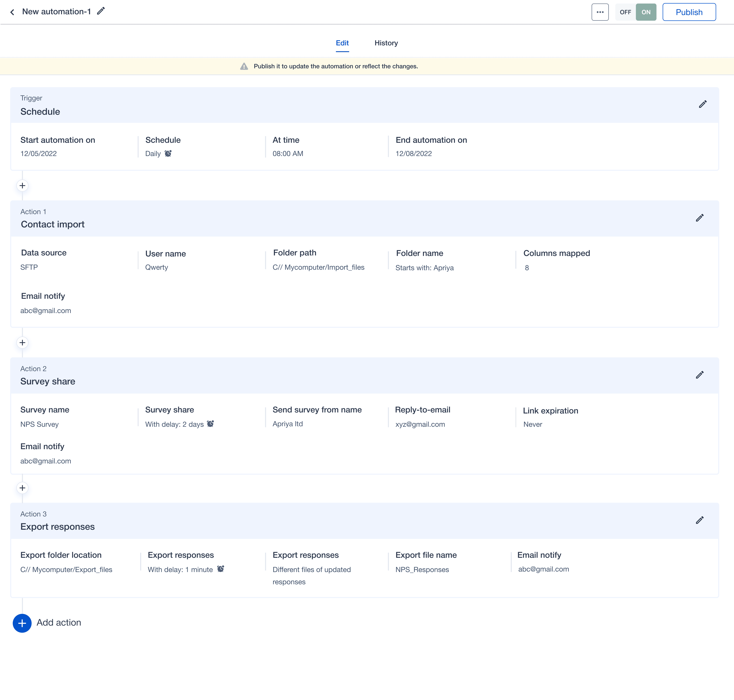This screenshot has height=700, width=734.
Task: Click clock icon beside 'With delay: 2 days'
Action: click(210, 424)
